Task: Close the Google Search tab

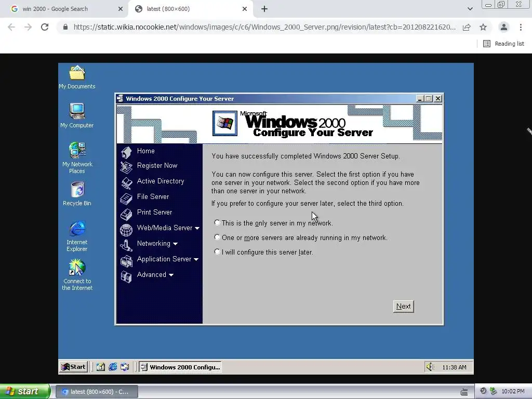Action: coord(120,9)
